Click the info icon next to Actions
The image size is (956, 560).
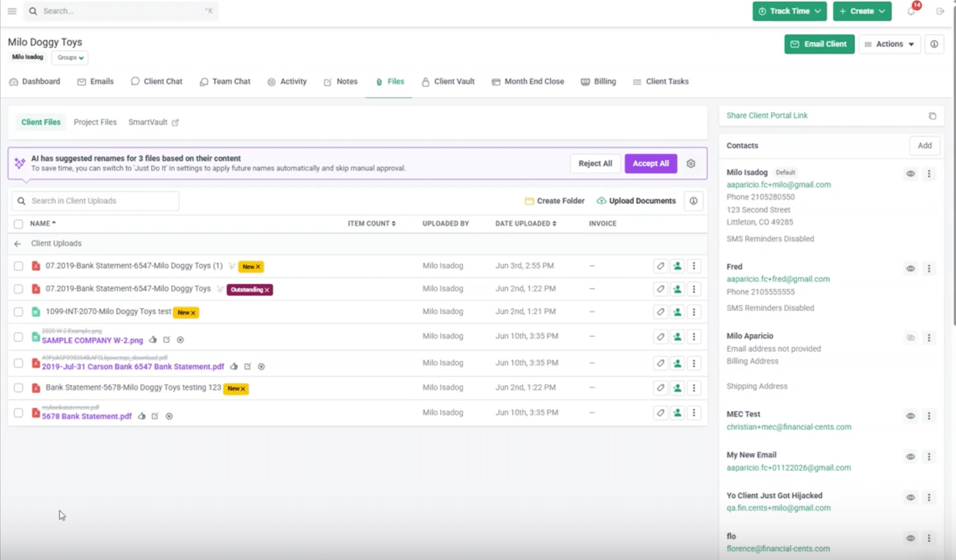[x=934, y=44]
